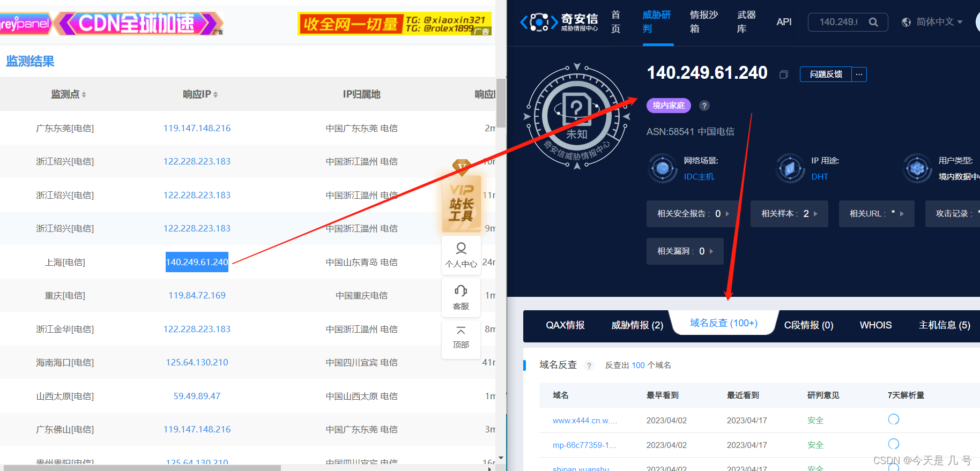Click 7-day resolution circle for www.x444 row

894,419
